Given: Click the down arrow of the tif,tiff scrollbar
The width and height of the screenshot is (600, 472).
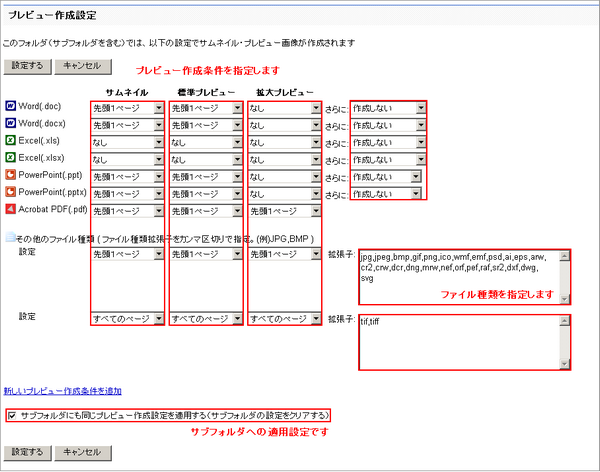Looking at the screenshot, I should coord(564,364).
